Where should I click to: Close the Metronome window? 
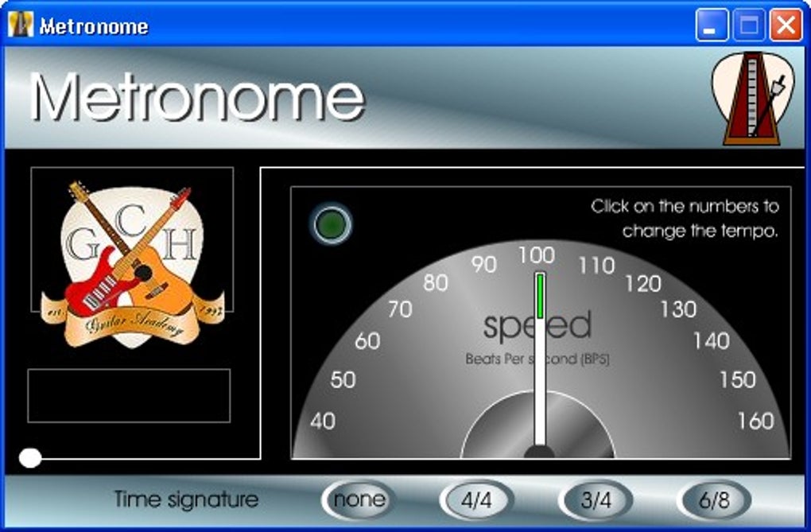coord(786,25)
